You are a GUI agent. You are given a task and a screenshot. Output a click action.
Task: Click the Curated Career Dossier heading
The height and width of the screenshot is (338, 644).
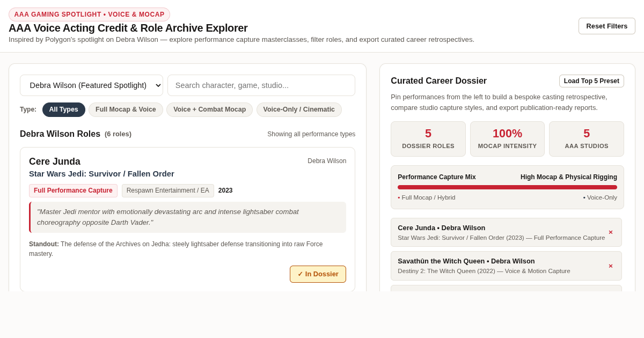(438, 81)
